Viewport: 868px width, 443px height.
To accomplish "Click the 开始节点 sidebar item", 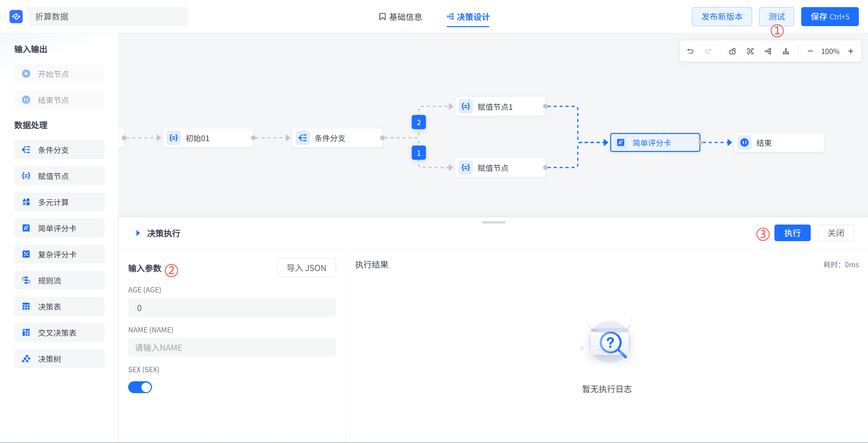I will (x=59, y=74).
